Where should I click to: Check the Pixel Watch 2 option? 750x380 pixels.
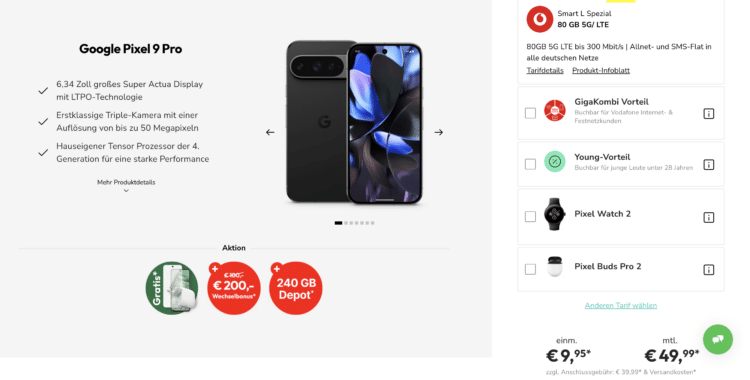[x=530, y=216]
